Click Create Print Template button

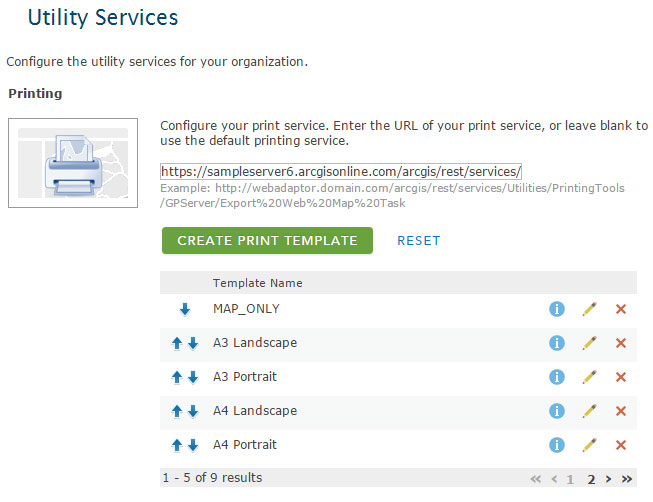(x=267, y=241)
